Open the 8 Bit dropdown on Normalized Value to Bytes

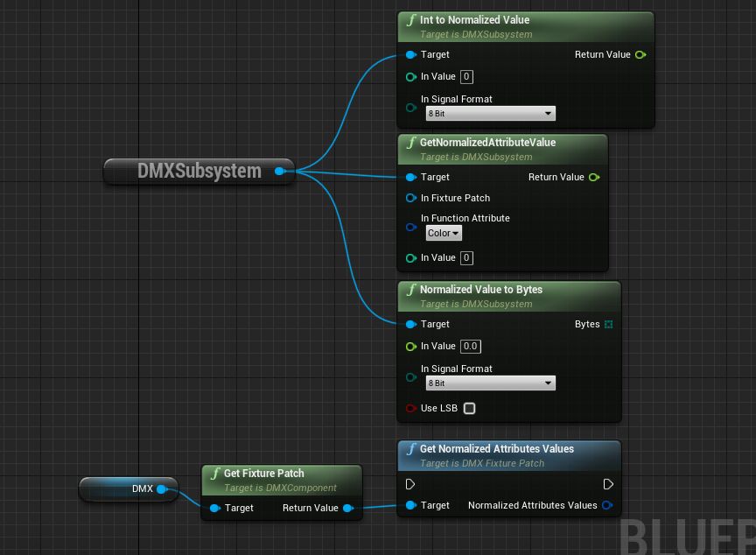click(490, 383)
